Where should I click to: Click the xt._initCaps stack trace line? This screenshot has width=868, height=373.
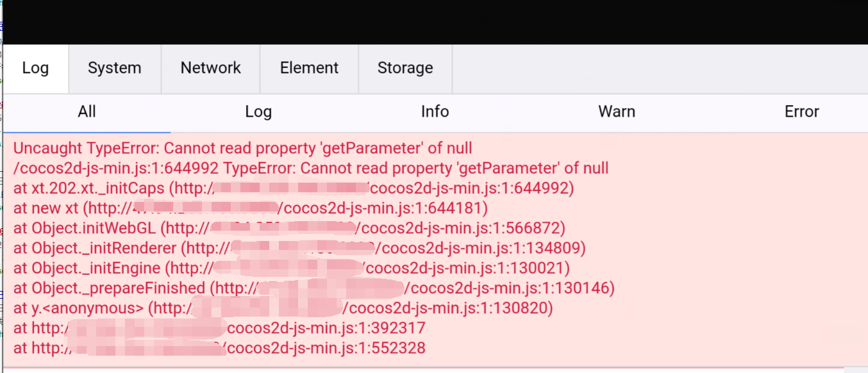[x=293, y=188]
